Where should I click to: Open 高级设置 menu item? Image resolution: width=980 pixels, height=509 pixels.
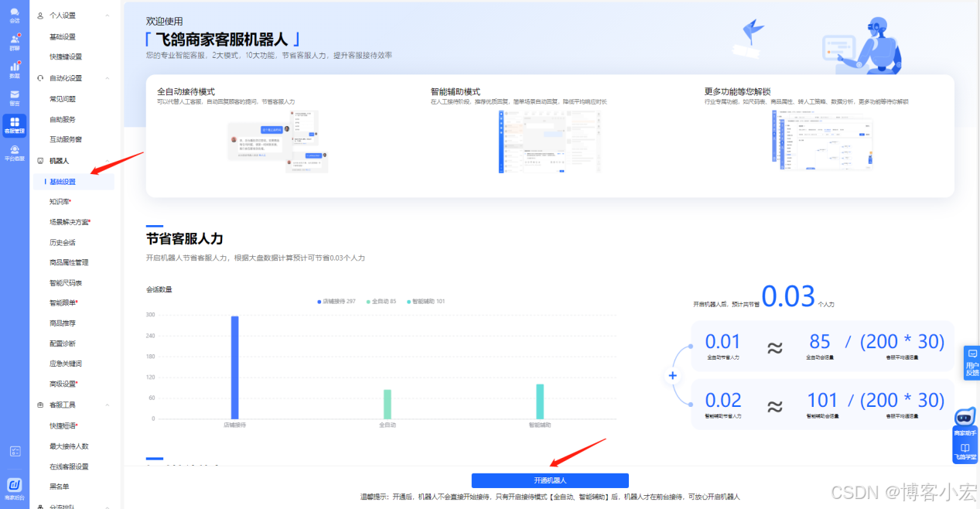pos(63,384)
